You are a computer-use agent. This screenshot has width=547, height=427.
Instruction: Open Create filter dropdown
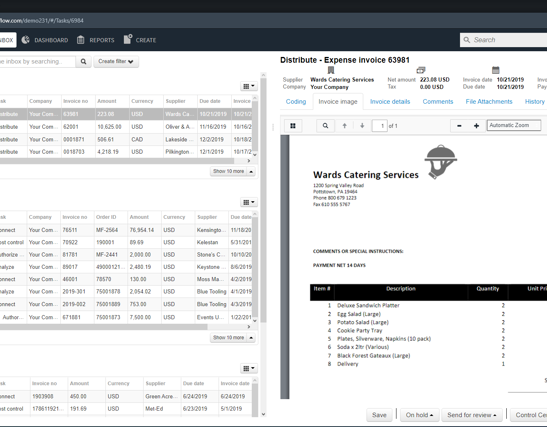(x=116, y=61)
